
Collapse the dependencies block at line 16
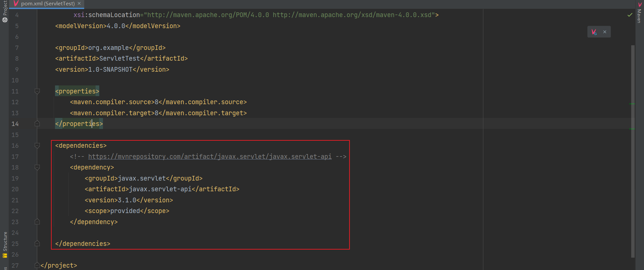coord(37,145)
